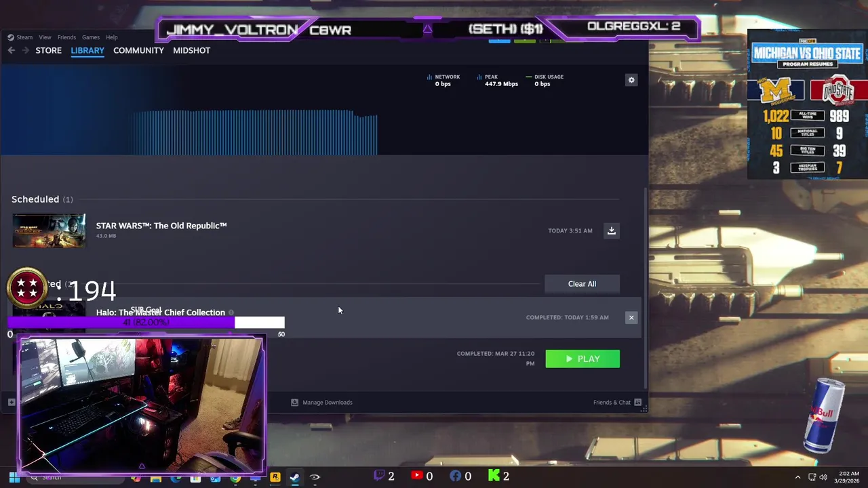Open Manage Downloads at bottom bar
Viewport: 868px width, 488px height.
(321, 403)
